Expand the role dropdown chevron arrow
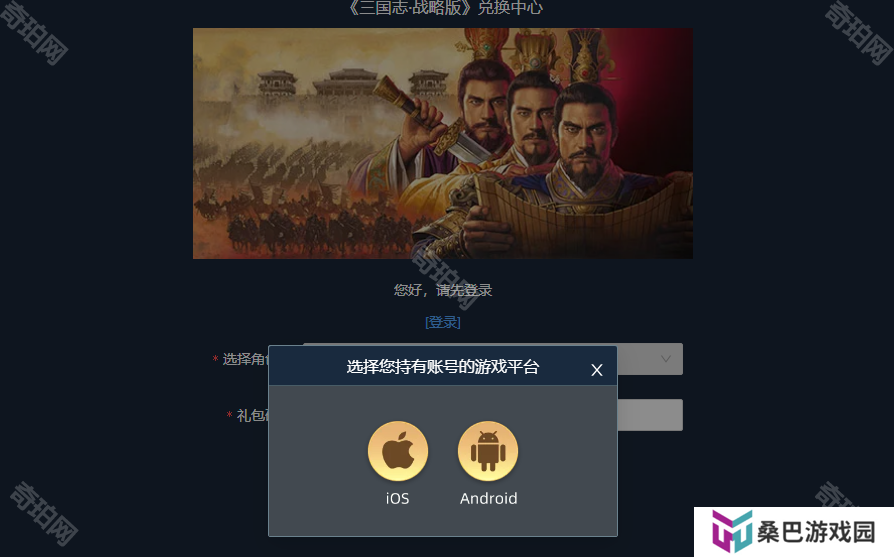The height and width of the screenshot is (557, 894). (x=665, y=359)
